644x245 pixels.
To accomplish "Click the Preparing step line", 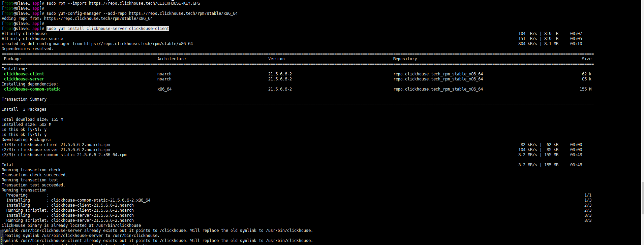I will click(x=27, y=195).
